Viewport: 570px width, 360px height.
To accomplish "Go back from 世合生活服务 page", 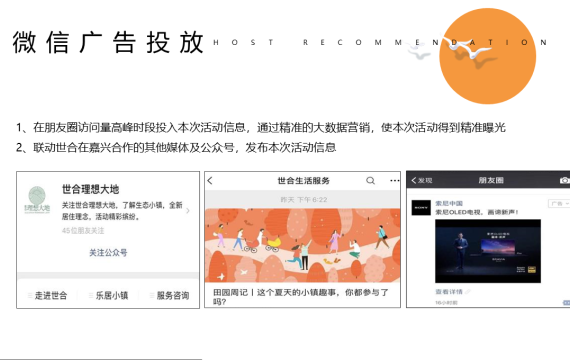I will click(210, 180).
